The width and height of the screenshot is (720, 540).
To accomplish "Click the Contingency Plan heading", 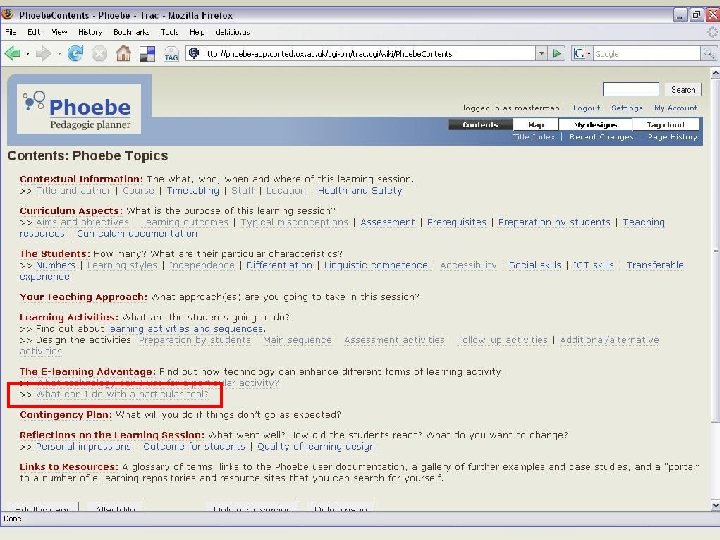I will point(65,415).
